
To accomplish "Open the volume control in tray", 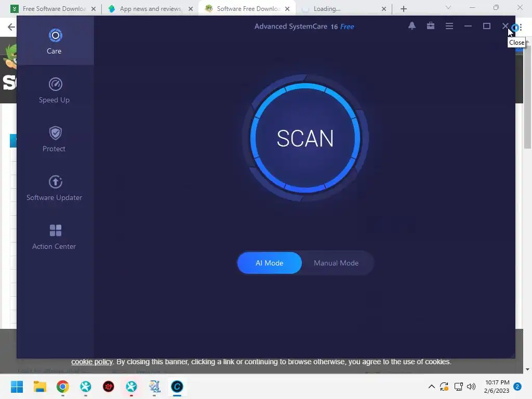I will click(471, 387).
